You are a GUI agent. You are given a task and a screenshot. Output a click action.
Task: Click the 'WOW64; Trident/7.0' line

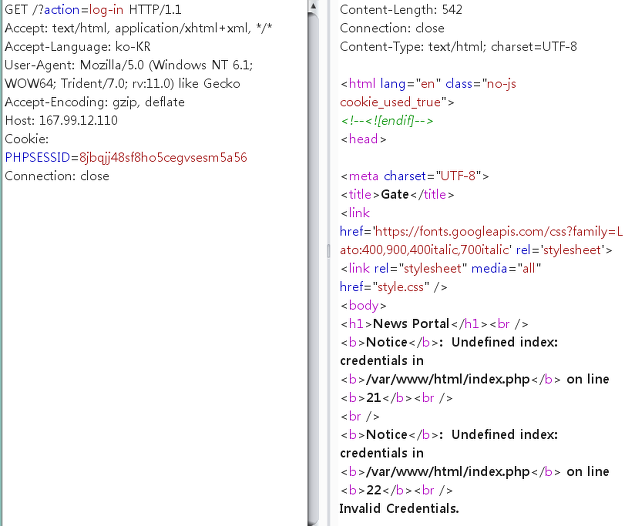(122, 83)
